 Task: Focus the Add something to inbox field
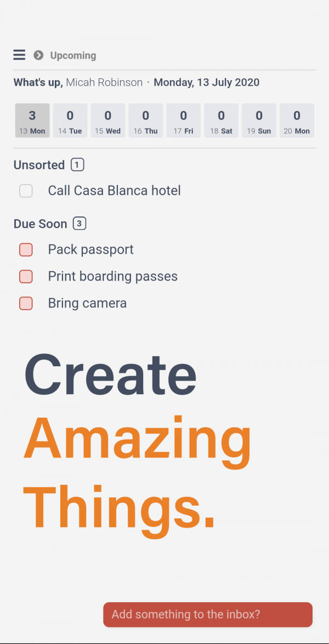(208, 614)
